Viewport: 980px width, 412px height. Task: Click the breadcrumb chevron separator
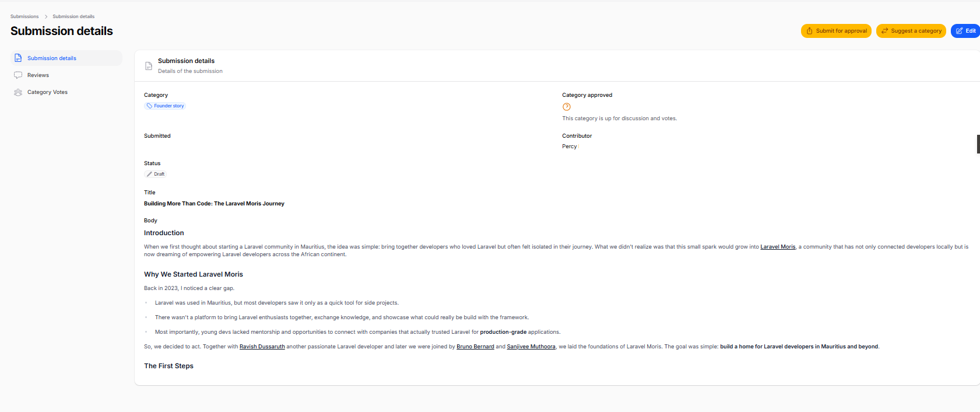pyautogui.click(x=46, y=16)
